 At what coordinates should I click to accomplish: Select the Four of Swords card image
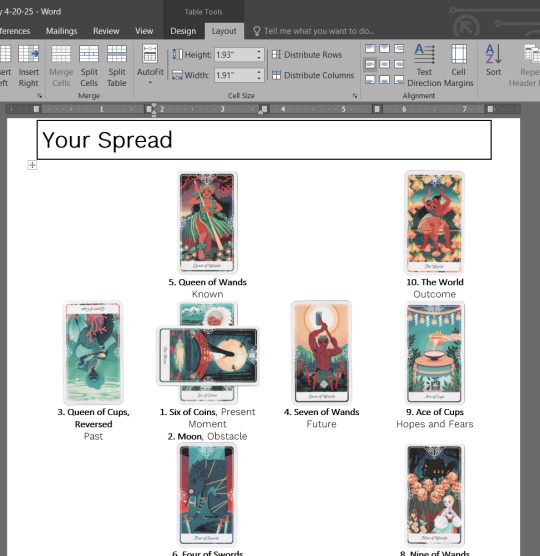(x=207, y=495)
